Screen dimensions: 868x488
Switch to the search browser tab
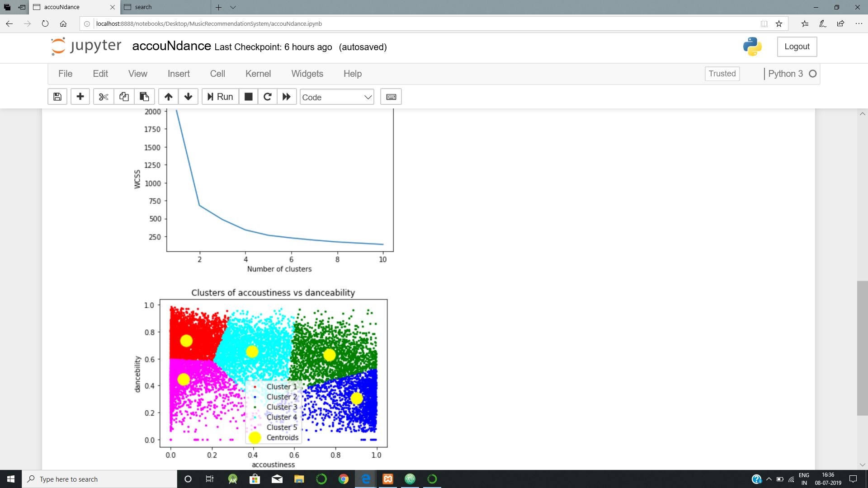point(165,7)
